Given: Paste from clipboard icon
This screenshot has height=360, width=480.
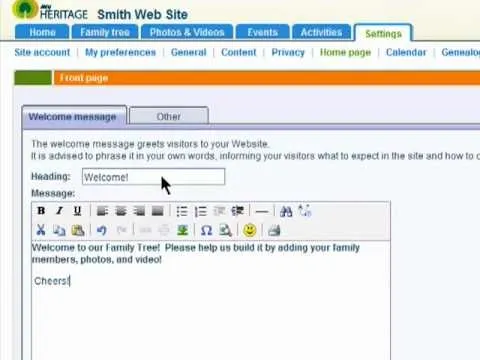Looking at the screenshot, I should [x=78, y=230].
